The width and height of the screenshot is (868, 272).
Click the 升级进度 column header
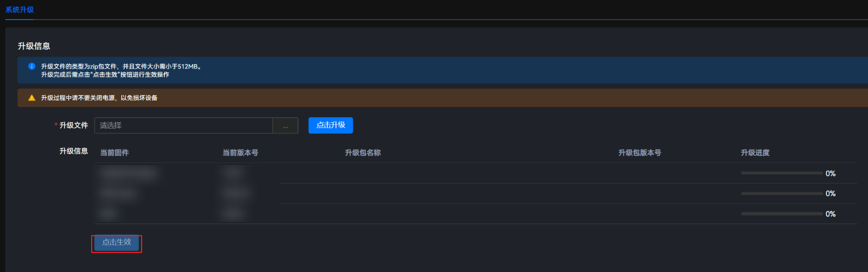755,153
